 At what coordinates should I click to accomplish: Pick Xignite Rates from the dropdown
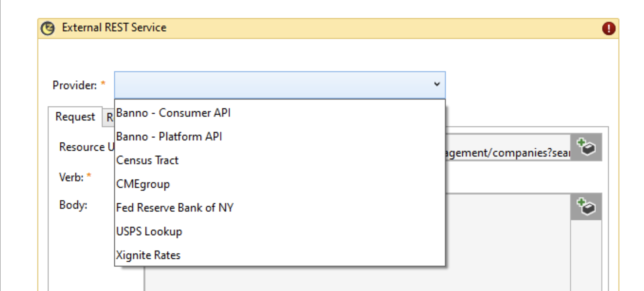[x=148, y=255]
